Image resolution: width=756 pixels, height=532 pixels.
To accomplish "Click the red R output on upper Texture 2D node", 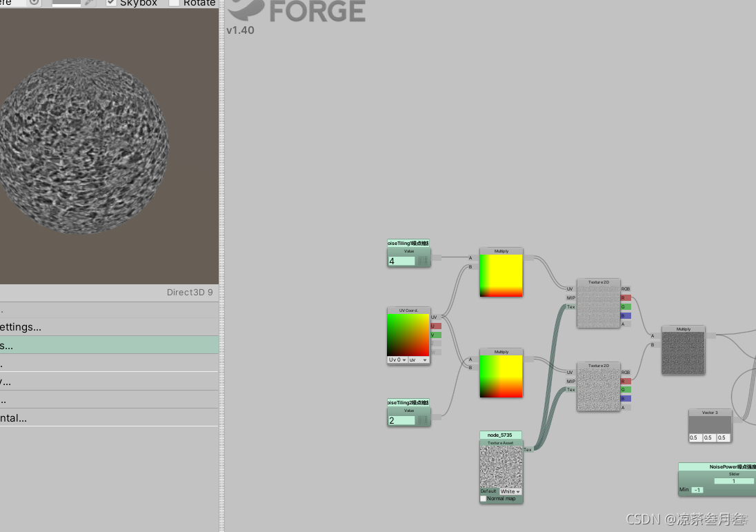I will 625,297.
